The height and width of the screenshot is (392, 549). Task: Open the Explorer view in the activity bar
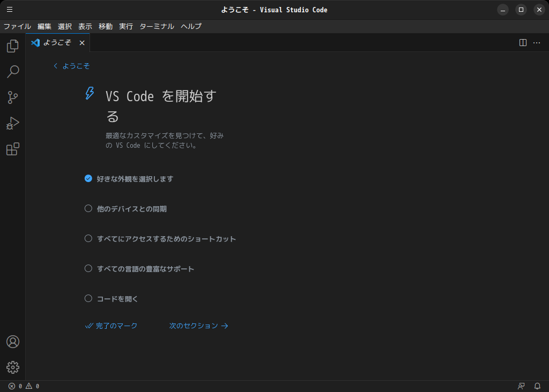tap(13, 46)
